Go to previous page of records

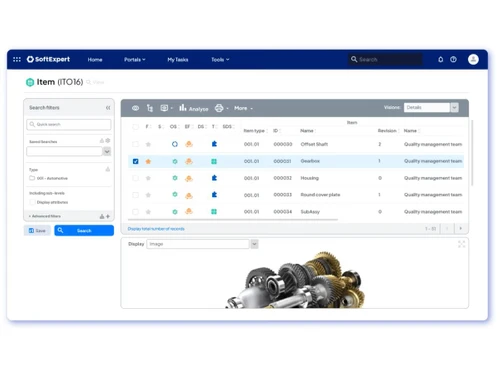tap(447, 229)
